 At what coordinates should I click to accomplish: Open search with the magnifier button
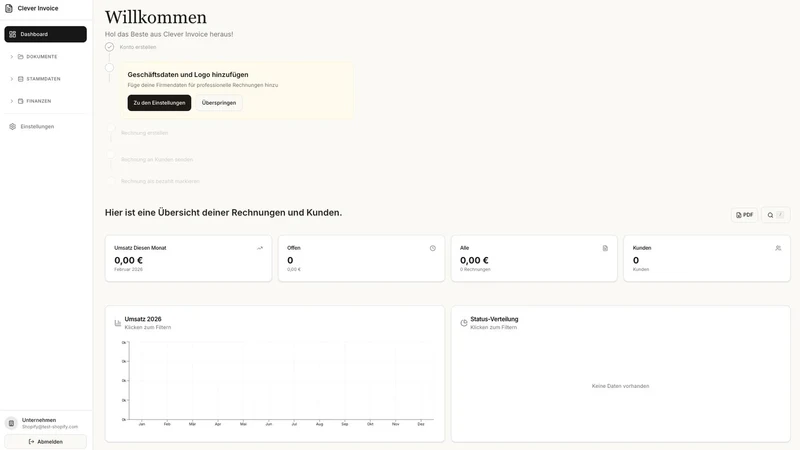pos(776,215)
